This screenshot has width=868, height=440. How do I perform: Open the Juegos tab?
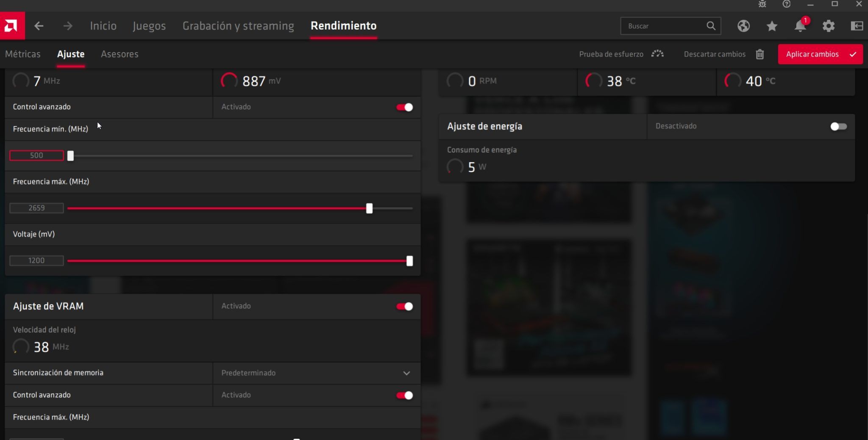click(149, 26)
